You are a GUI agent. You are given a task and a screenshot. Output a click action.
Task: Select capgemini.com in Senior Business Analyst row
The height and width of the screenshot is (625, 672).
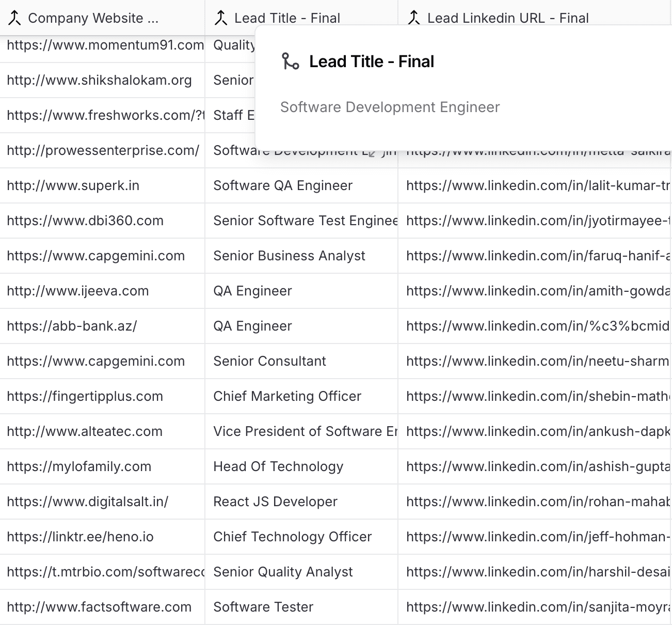(102, 256)
